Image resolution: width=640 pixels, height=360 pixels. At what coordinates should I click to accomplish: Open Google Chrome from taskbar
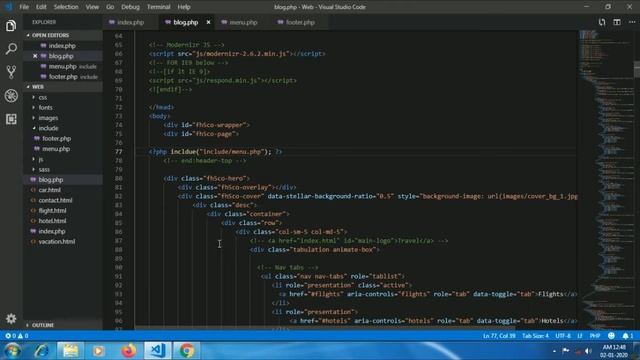point(187,351)
